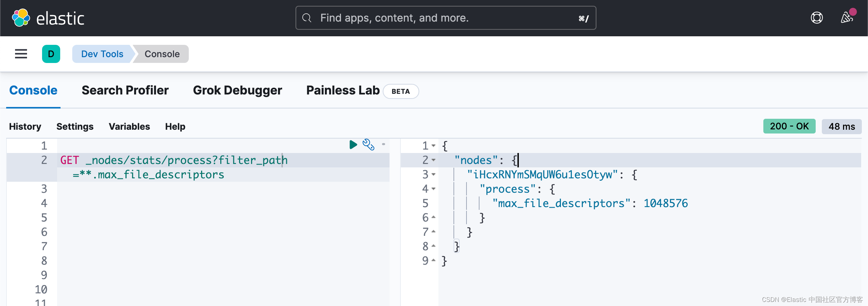Click the Console breadcrumb
Image resolution: width=868 pixels, height=306 pixels.
pyautogui.click(x=162, y=54)
